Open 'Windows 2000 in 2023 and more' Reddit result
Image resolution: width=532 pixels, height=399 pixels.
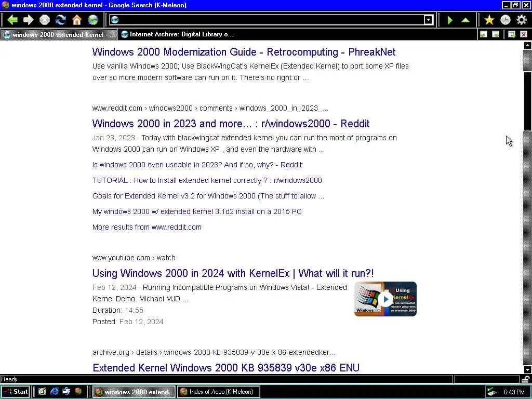231,124
